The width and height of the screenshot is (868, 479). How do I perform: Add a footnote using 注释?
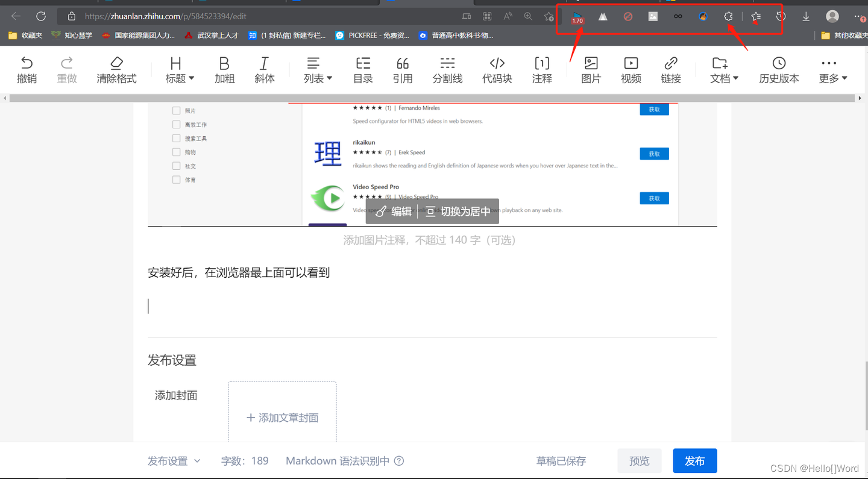coord(542,70)
